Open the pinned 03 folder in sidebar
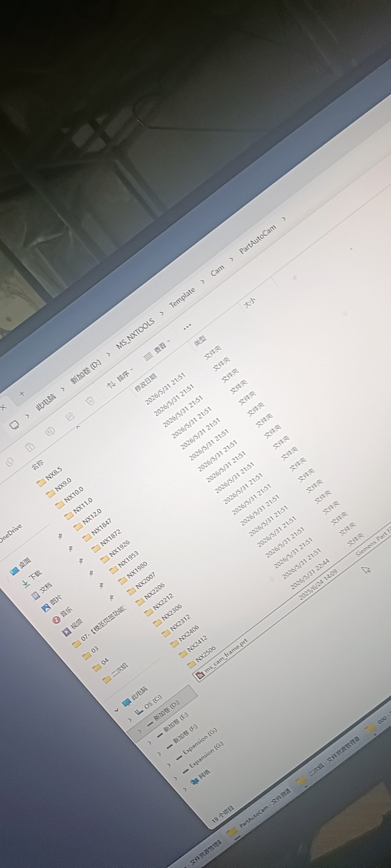 [x=91, y=652]
